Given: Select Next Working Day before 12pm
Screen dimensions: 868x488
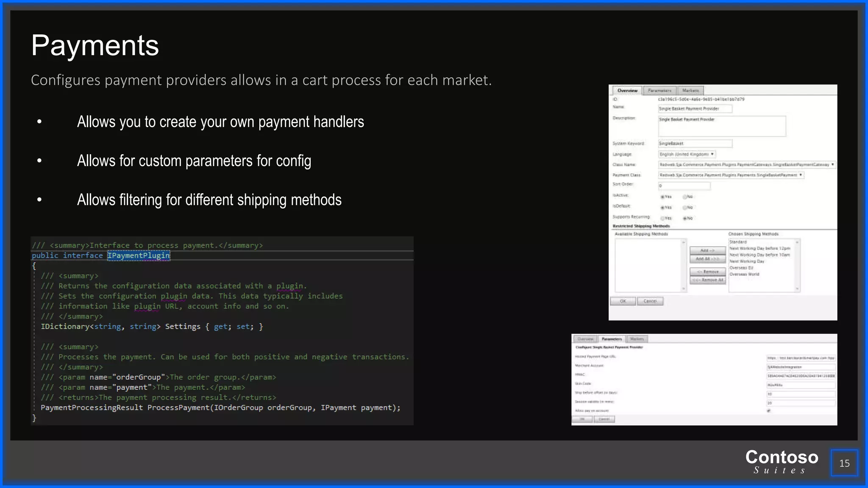Looking at the screenshot, I should click(760, 249).
